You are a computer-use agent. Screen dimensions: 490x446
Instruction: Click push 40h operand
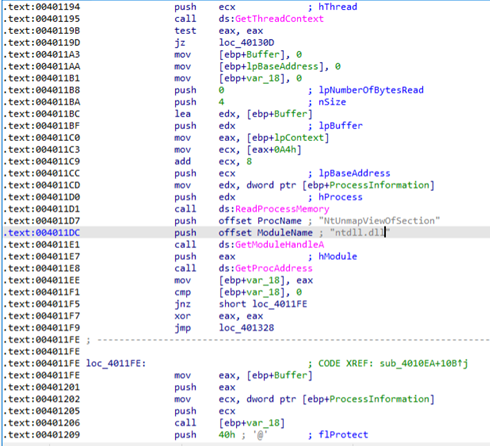coord(227,435)
